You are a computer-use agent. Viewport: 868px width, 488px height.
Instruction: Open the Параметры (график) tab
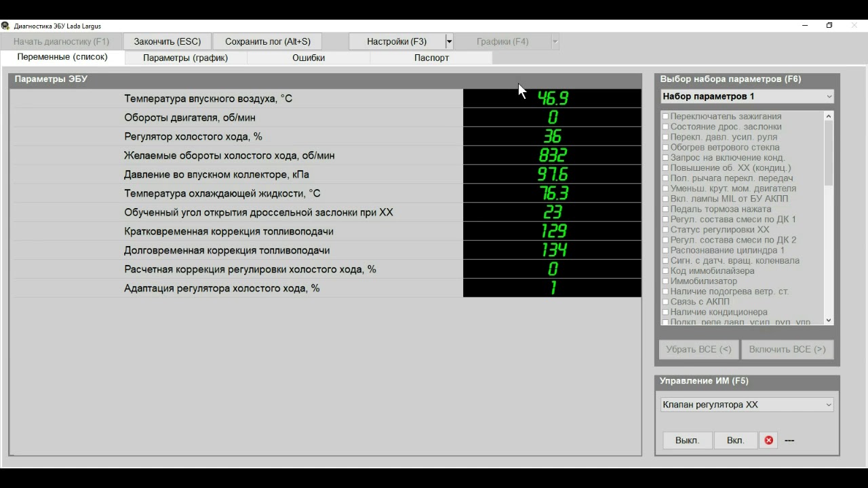click(185, 58)
